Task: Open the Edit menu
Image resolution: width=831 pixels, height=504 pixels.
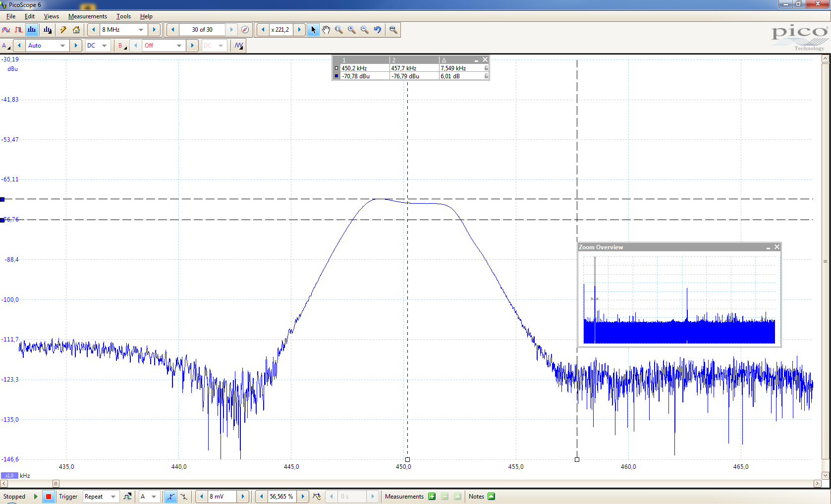Action: click(x=30, y=16)
